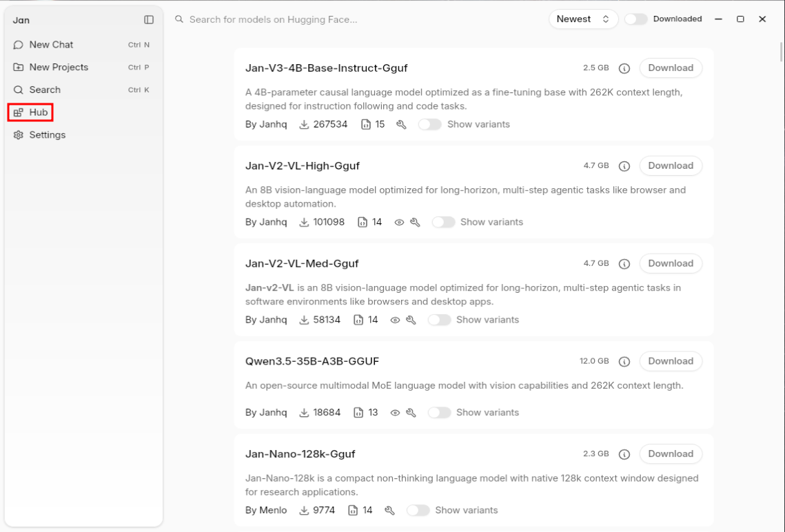
Task: Open the Jan-Nano-128k-Gguf title link
Action: point(300,454)
